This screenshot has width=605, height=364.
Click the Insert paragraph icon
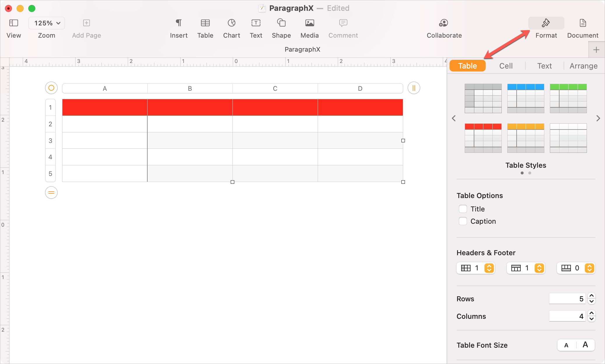(179, 23)
